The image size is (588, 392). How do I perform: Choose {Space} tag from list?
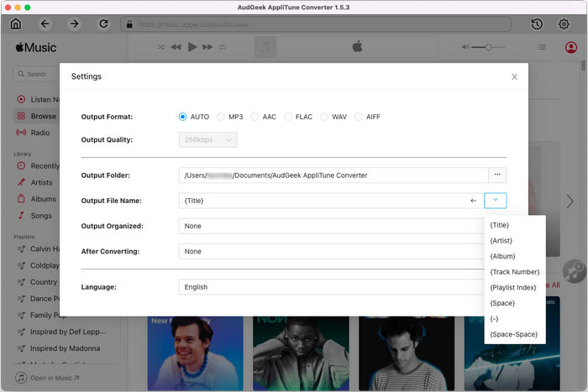515,303
